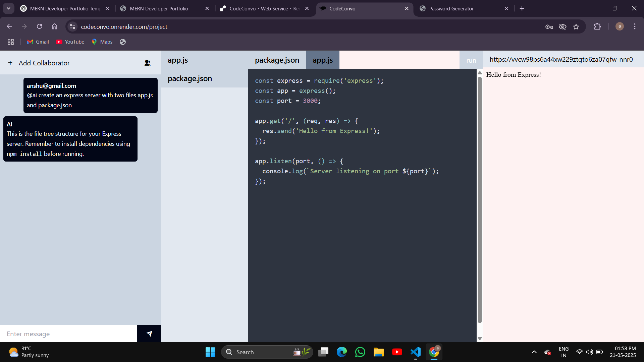The width and height of the screenshot is (644, 362).
Task: Click the site information icon beside URL
Action: 72,26
